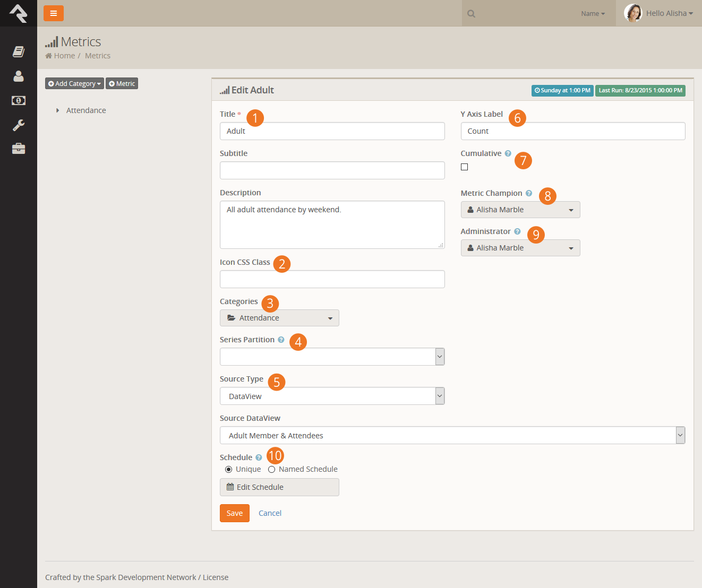
Task: Click the add Metric button
Action: tap(122, 83)
